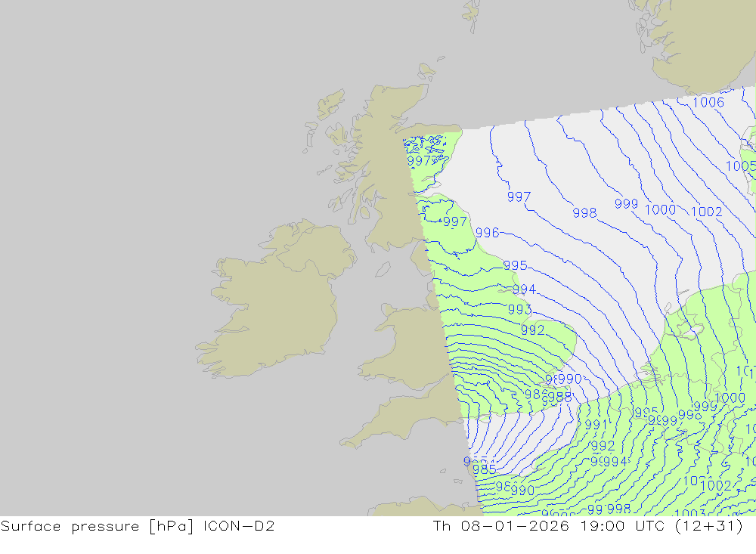Select the 998 label over the North Sea
The height and width of the screenshot is (554, 756).
pyautogui.click(x=585, y=212)
